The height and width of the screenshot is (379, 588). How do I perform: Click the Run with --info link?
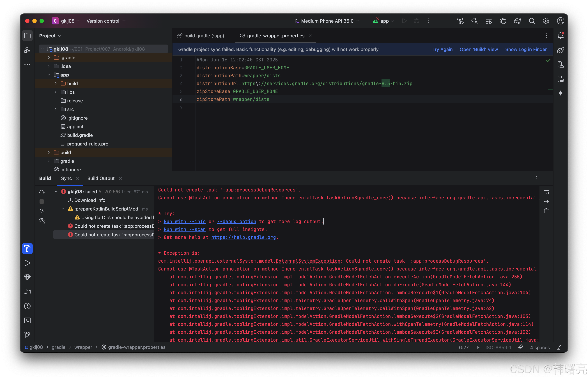point(184,221)
